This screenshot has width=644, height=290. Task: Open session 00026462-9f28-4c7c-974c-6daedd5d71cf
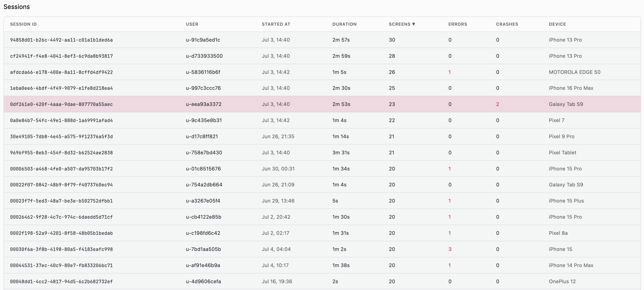pyautogui.click(x=61, y=217)
